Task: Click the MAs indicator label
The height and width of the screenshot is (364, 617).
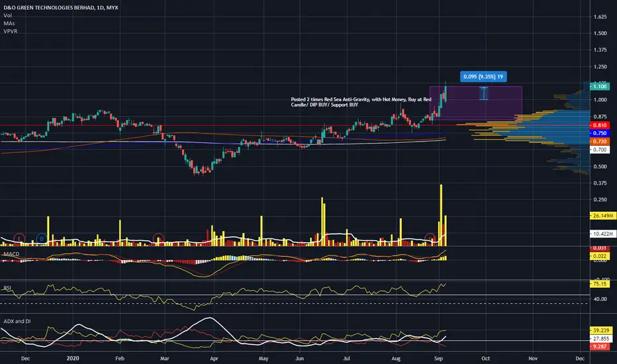Action: [x=9, y=23]
